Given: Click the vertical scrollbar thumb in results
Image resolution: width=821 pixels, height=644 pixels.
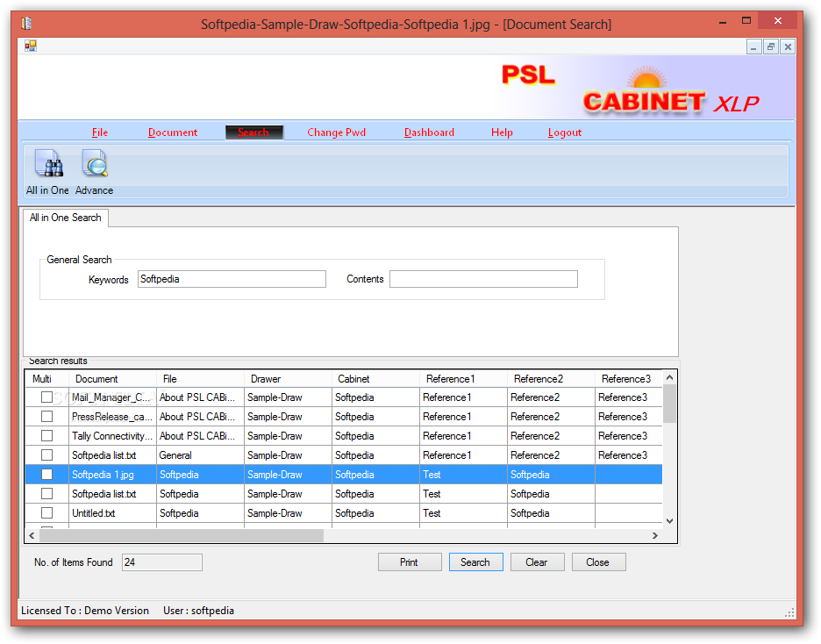Looking at the screenshot, I should (669, 404).
